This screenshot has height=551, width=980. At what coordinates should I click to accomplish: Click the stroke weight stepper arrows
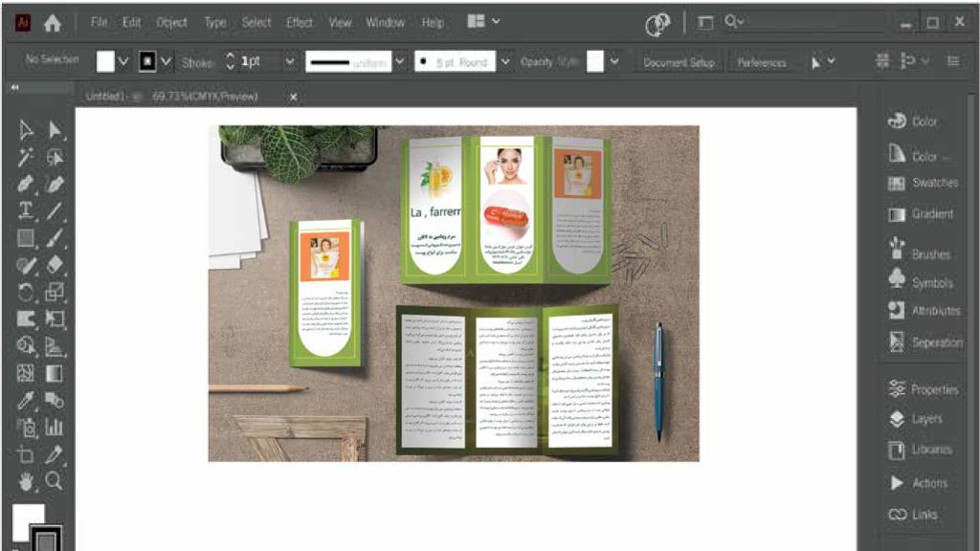(230, 61)
